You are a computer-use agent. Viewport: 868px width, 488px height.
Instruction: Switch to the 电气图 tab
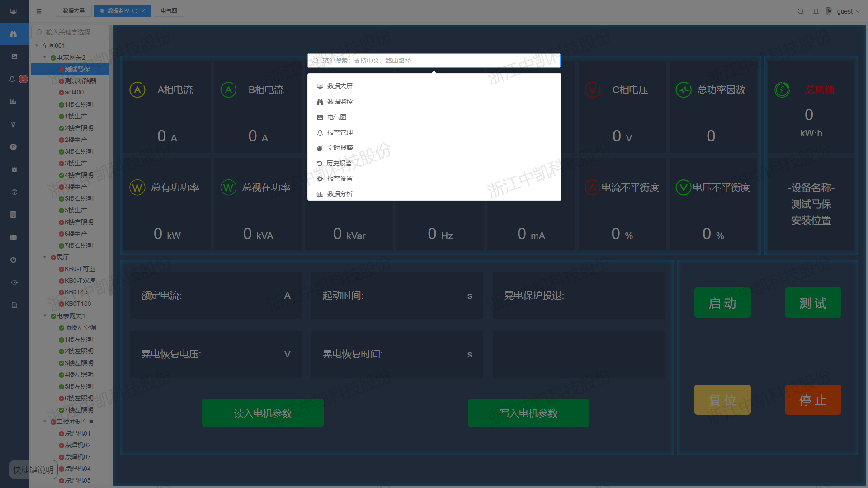point(169,11)
